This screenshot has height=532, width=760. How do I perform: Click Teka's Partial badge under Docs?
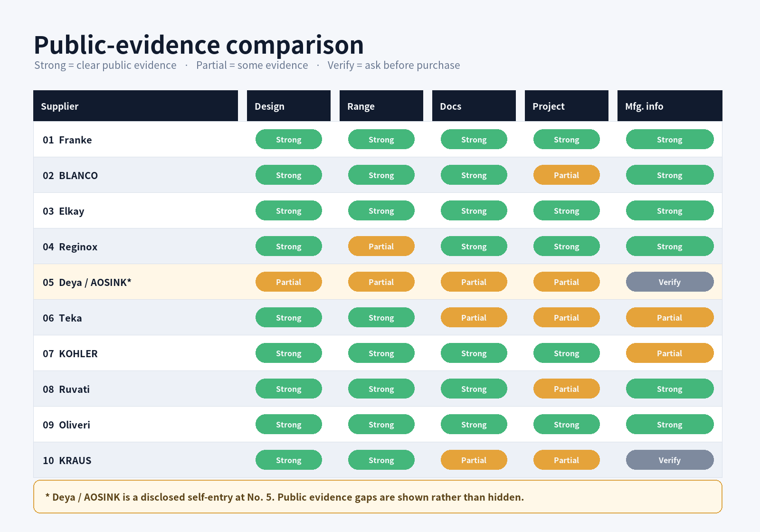474,317
